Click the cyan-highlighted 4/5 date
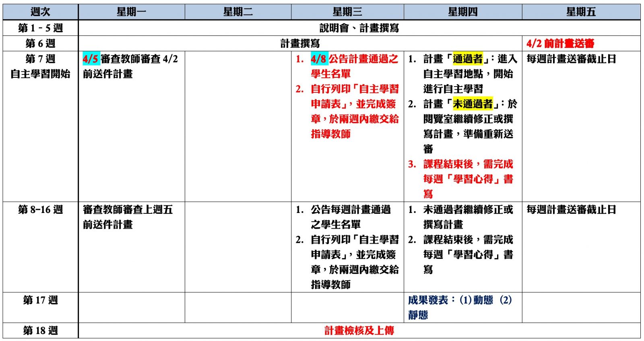This screenshot has width=644, height=341. (x=91, y=59)
